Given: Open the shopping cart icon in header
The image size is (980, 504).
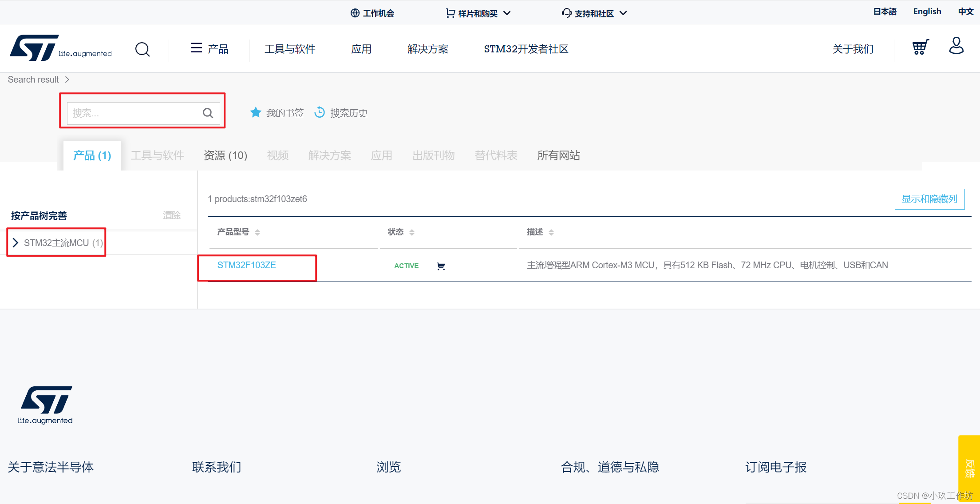Looking at the screenshot, I should point(920,47).
